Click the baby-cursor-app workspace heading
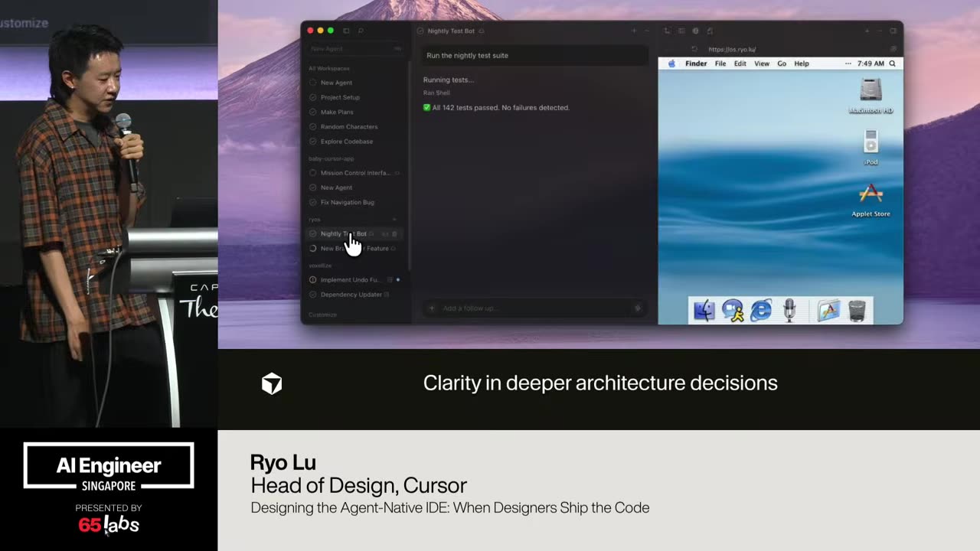 tap(331, 158)
